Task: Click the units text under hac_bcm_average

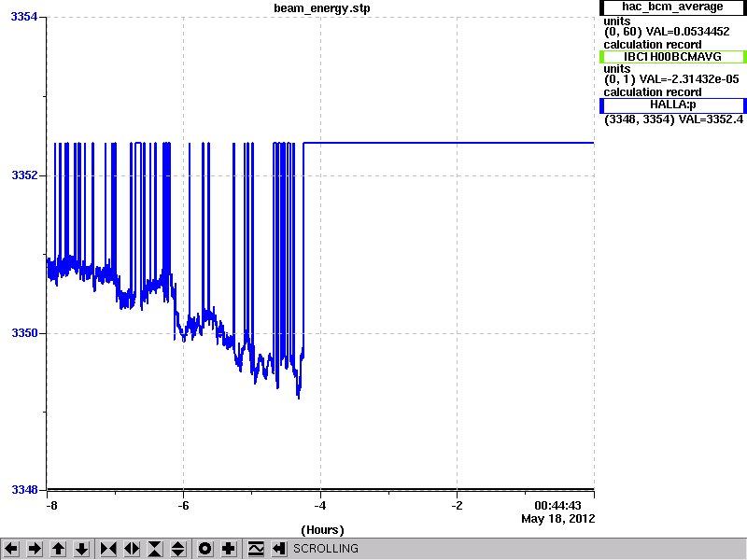Action: [617, 21]
